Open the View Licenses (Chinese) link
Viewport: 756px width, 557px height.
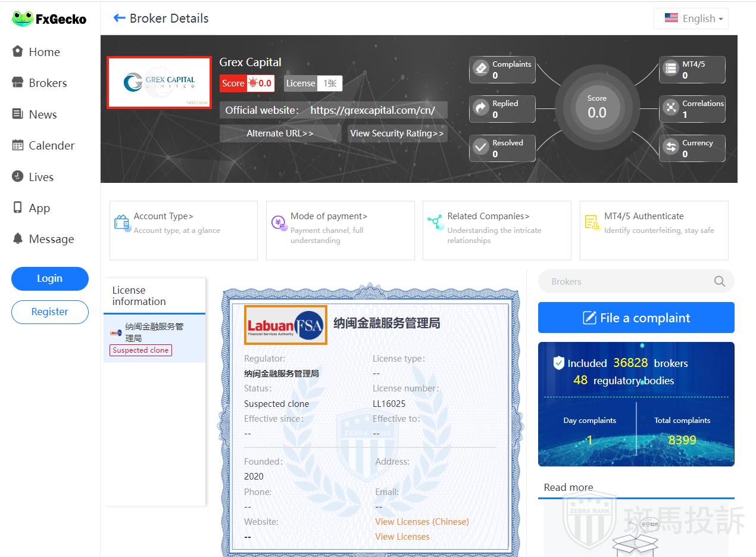422,522
